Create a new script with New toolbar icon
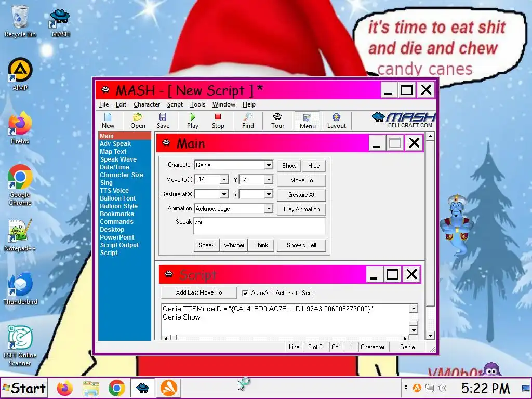This screenshot has height=399, width=532. 108,121
